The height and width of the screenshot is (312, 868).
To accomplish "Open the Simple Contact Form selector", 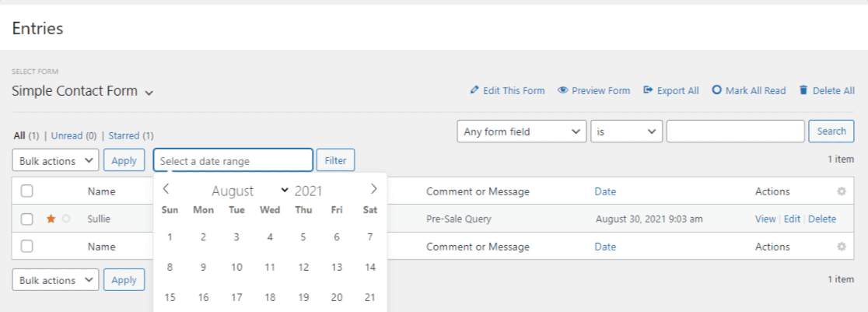I will click(82, 91).
